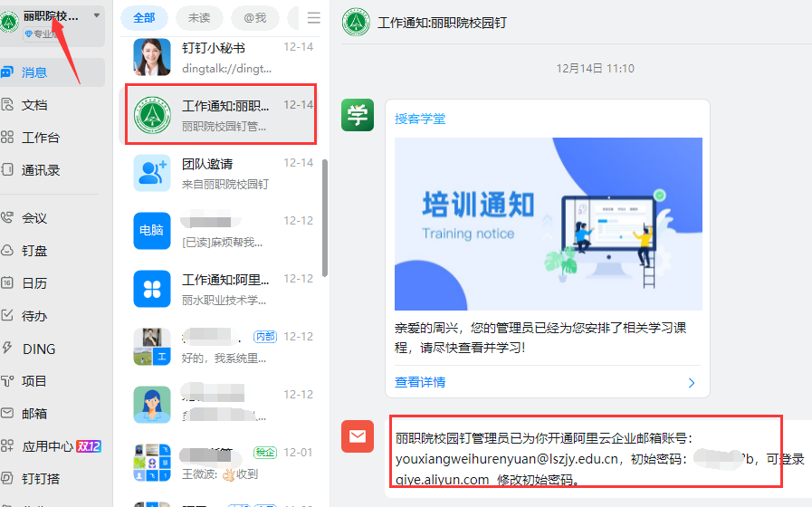Open the conversation list hamburger menu
Viewport: 812px width, 507px height.
[x=313, y=18]
